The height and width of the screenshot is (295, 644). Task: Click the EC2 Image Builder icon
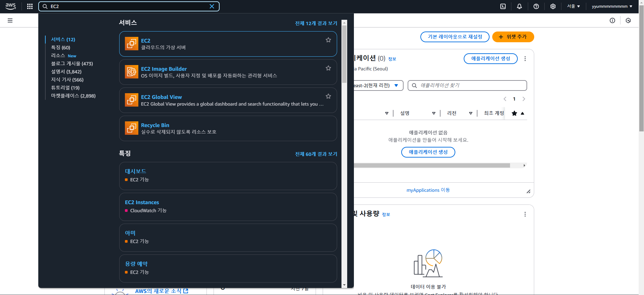click(132, 72)
